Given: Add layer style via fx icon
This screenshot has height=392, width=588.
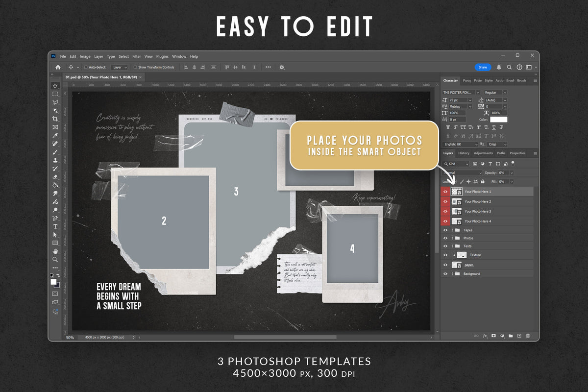Looking at the screenshot, I should point(485,336).
